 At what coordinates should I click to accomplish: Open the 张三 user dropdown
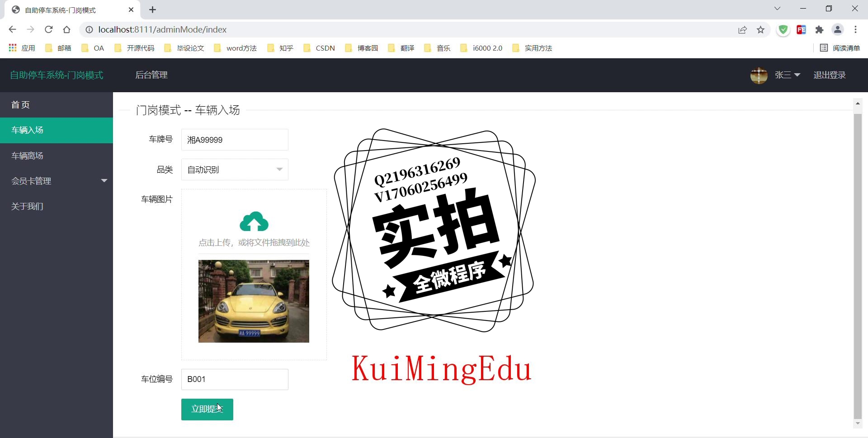pyautogui.click(x=788, y=75)
